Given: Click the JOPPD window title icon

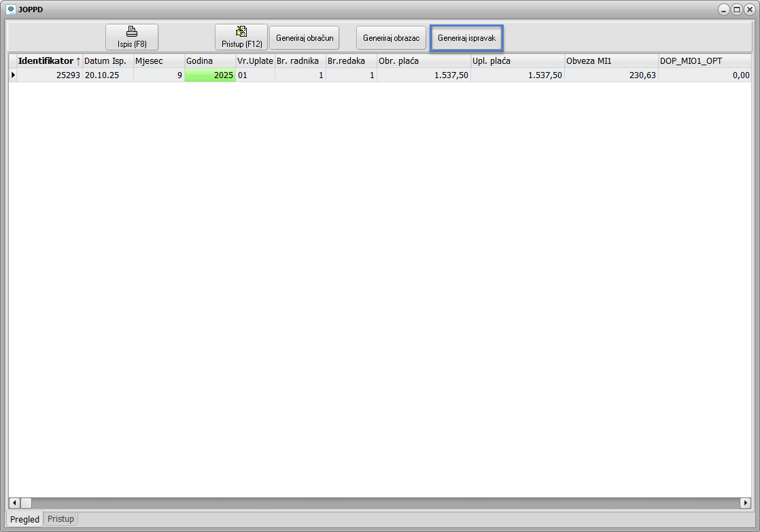Looking at the screenshot, I should (10, 10).
